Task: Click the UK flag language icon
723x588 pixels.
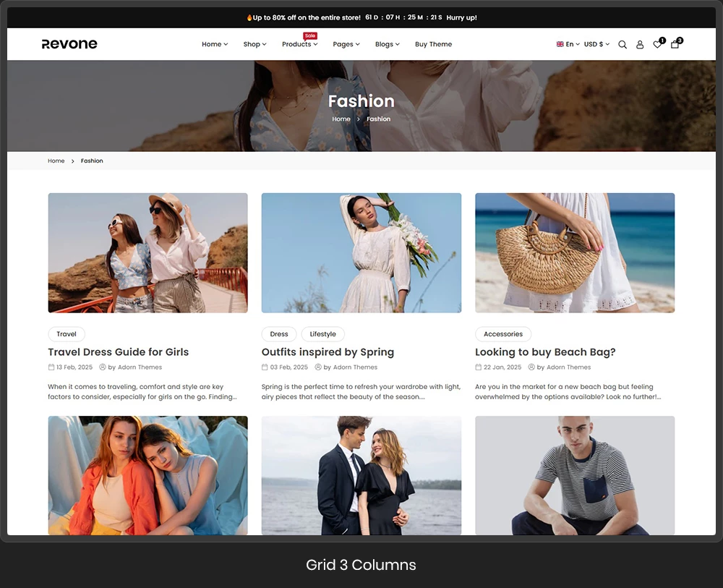Action: click(560, 44)
